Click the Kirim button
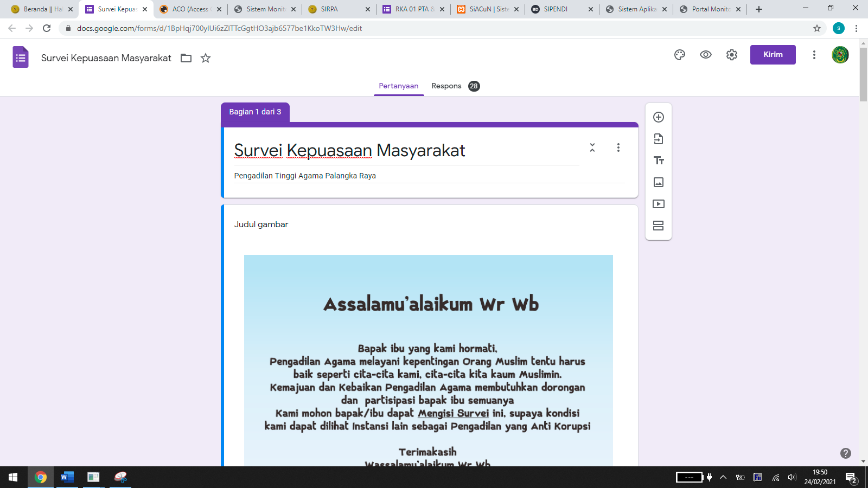 [773, 55]
